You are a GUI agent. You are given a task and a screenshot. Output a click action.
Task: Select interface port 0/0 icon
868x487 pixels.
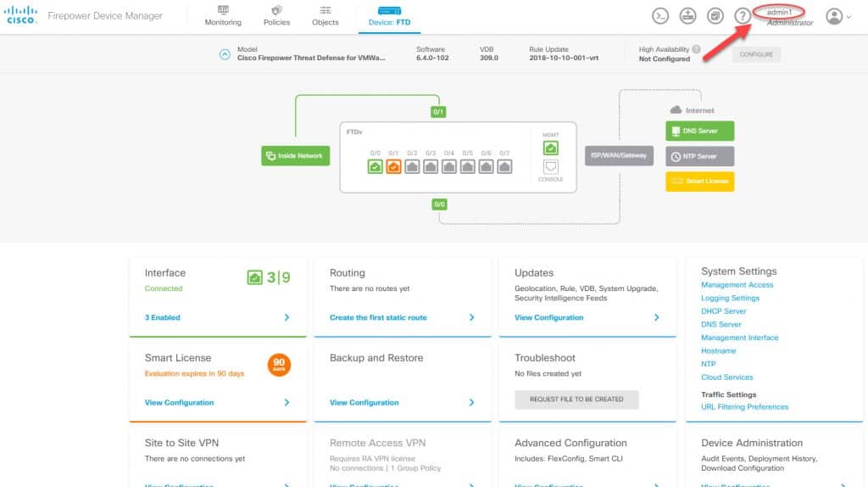pos(376,166)
